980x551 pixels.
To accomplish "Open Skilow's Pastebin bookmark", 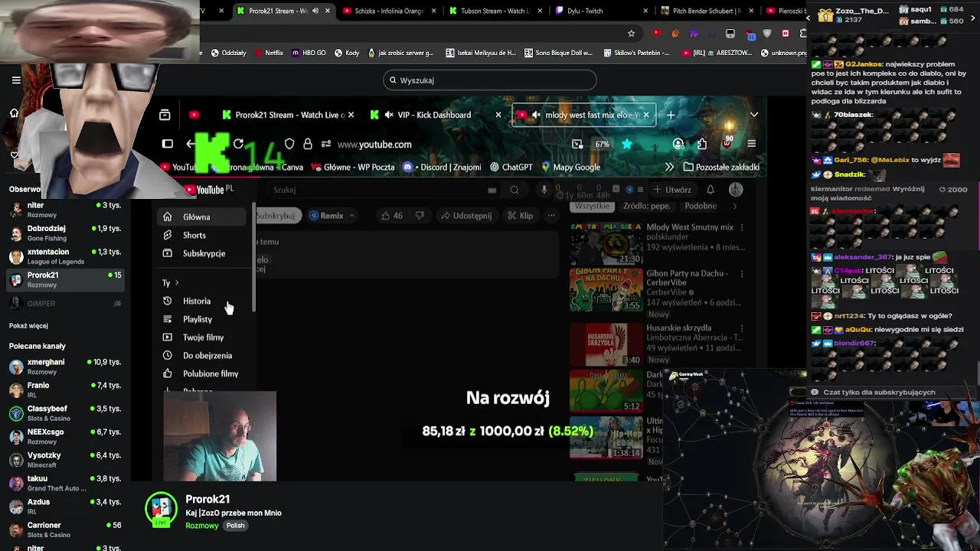I will [x=636, y=53].
